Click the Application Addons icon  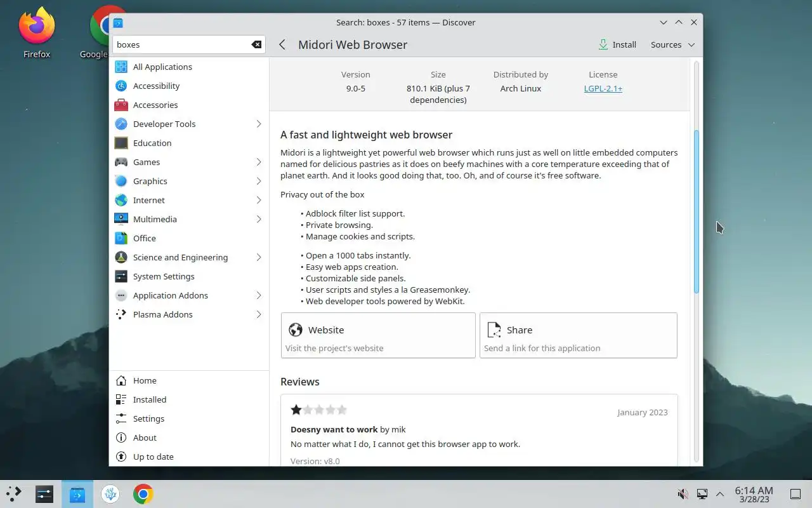pyautogui.click(x=121, y=295)
